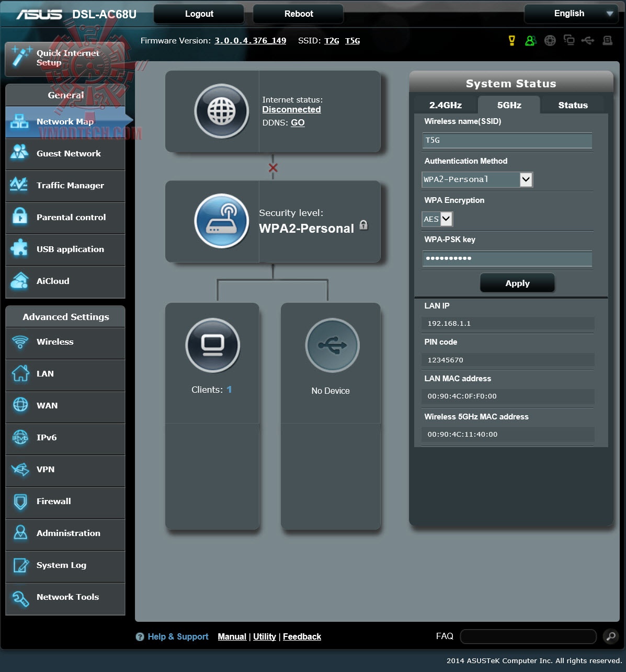Click the Clients computer icon
The image size is (626, 672).
tap(212, 345)
